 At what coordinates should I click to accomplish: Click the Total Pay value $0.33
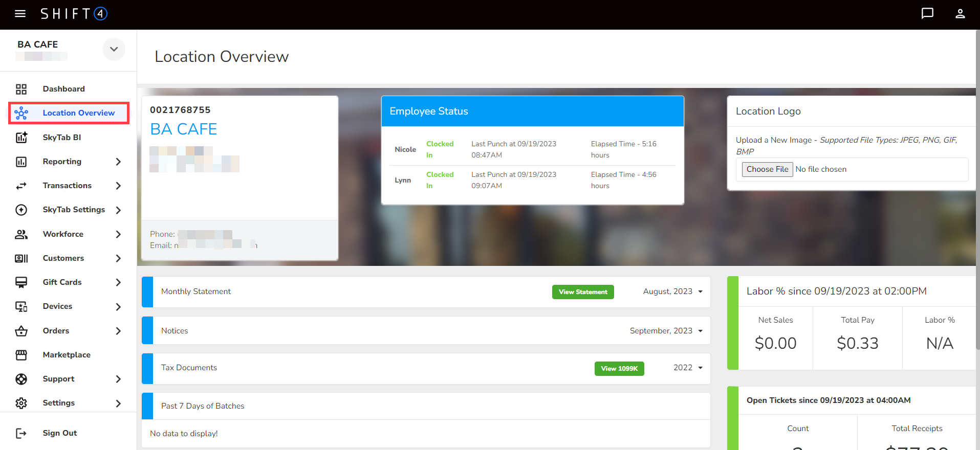point(858,343)
